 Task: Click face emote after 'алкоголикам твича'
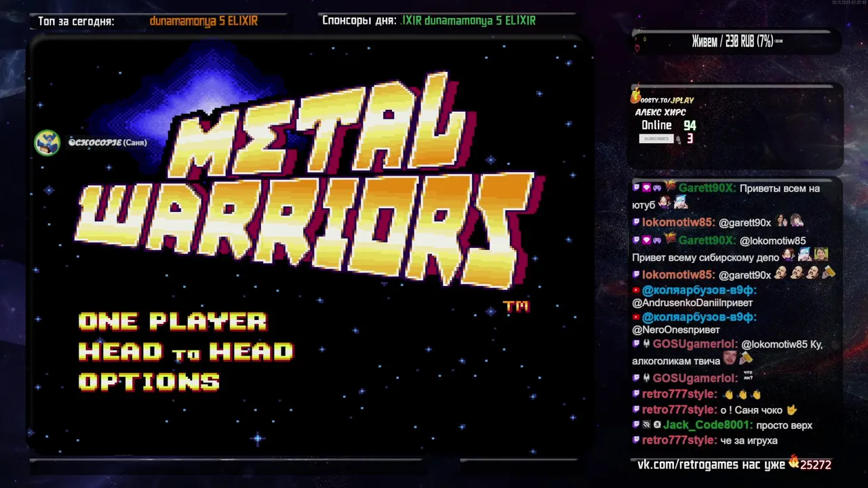(x=730, y=358)
